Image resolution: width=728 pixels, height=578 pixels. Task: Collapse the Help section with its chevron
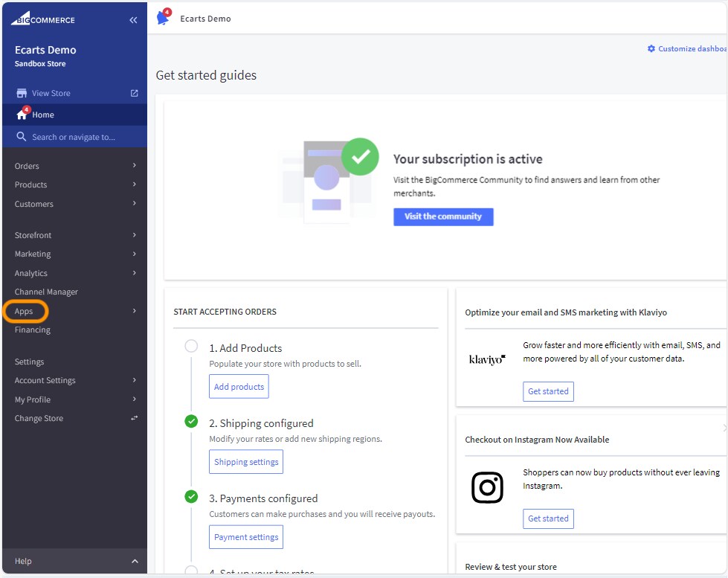click(x=135, y=561)
